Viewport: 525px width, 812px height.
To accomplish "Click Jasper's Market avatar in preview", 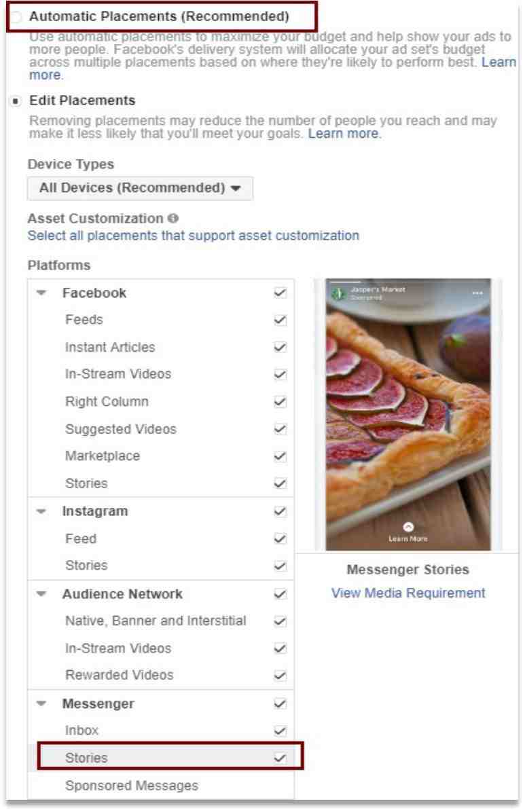I will point(338,293).
